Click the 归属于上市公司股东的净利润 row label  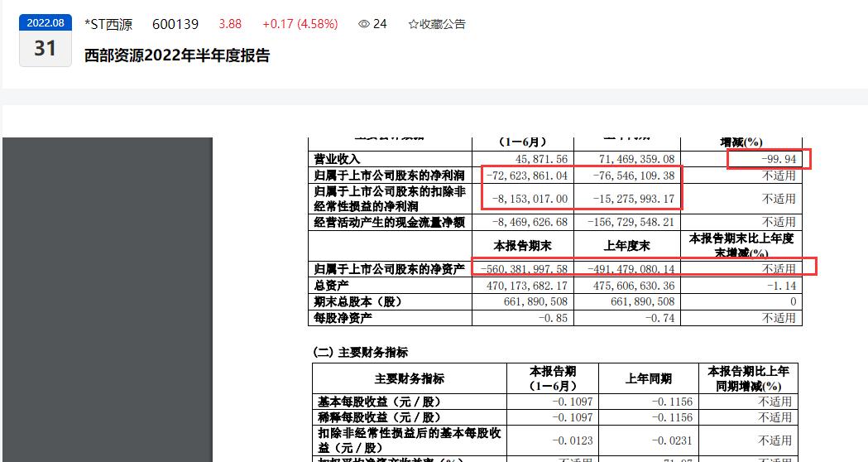(x=389, y=176)
